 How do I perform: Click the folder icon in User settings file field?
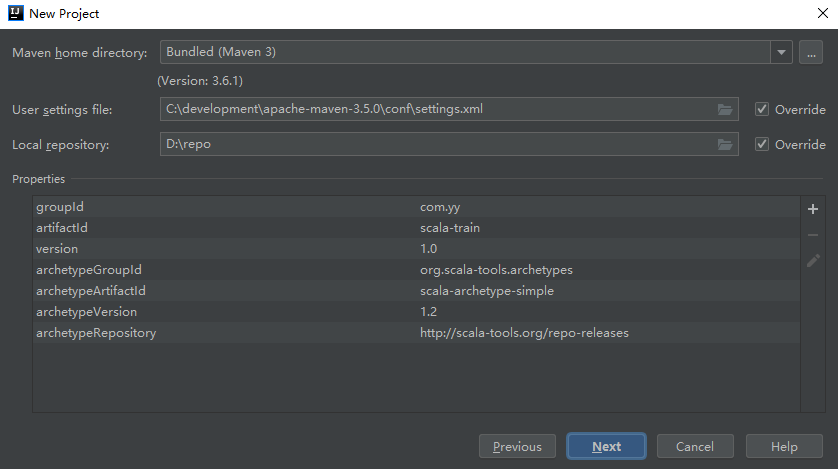[x=725, y=110]
